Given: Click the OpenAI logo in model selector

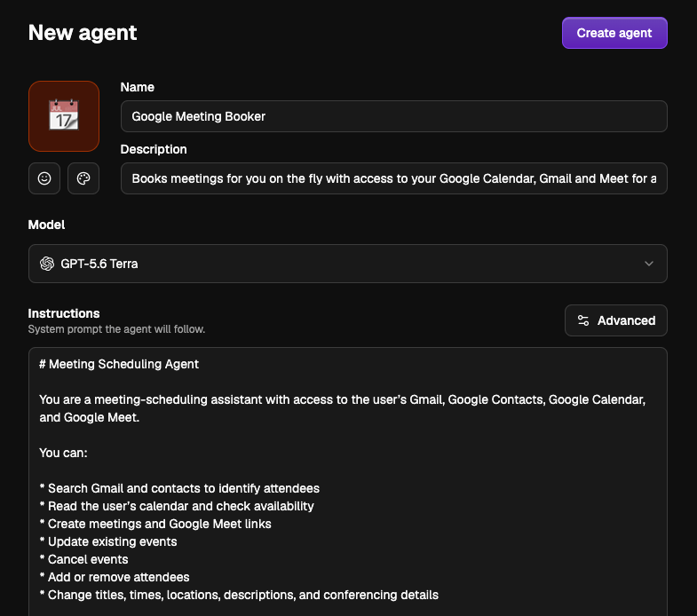Looking at the screenshot, I should click(47, 264).
